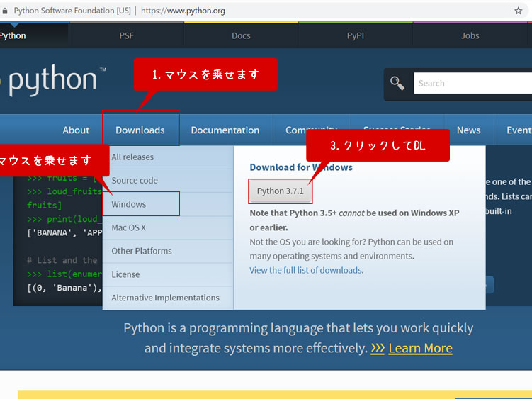Expand the About navigation menu
Image resolution: width=532 pixels, height=399 pixels.
tap(76, 130)
